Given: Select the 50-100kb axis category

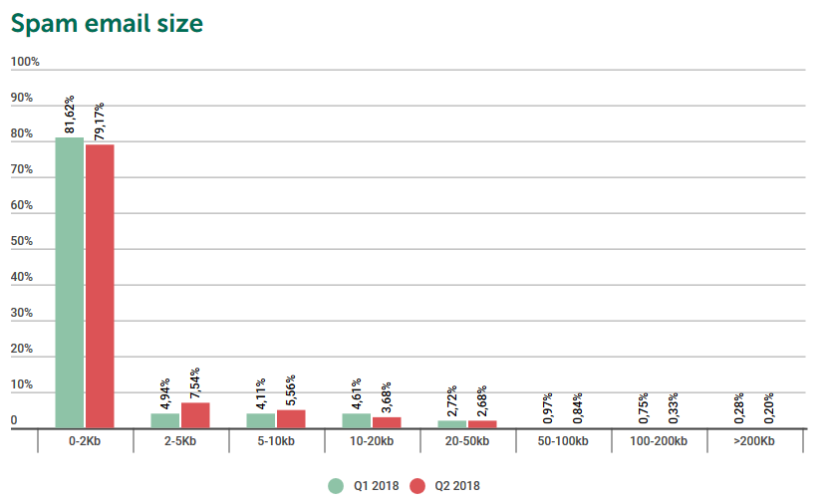Looking at the screenshot, I should [x=563, y=441].
